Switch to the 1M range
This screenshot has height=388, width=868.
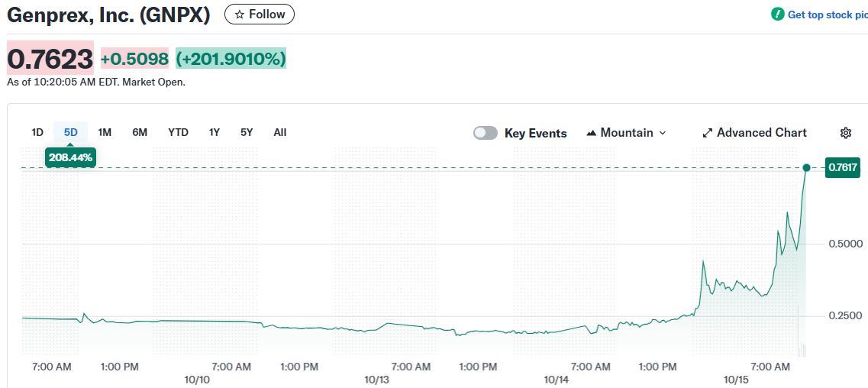(105, 132)
